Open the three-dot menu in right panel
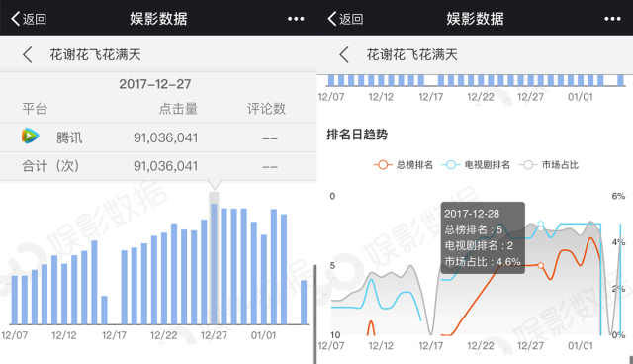Screen dimensions: 633x364 612,19
